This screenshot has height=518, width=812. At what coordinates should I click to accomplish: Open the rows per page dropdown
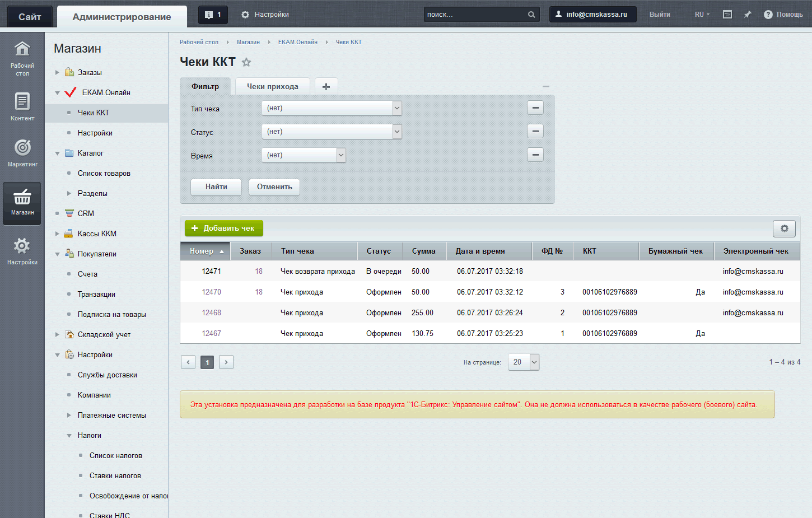pyautogui.click(x=524, y=362)
